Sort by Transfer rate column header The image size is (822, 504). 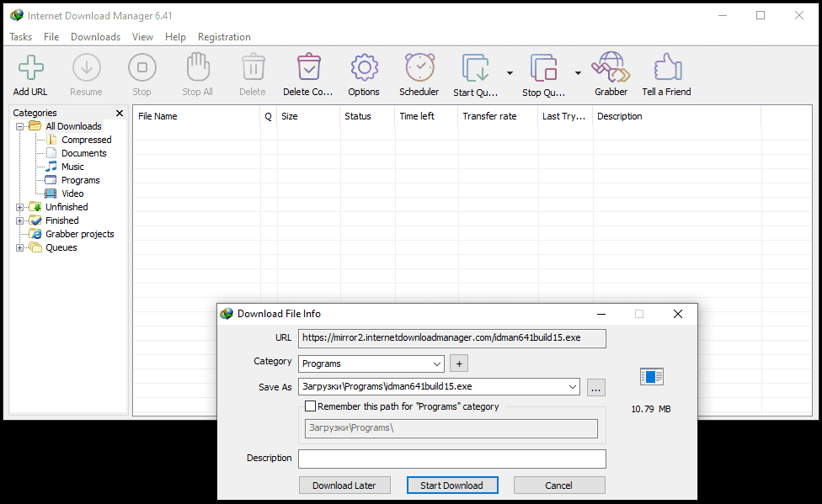point(498,116)
